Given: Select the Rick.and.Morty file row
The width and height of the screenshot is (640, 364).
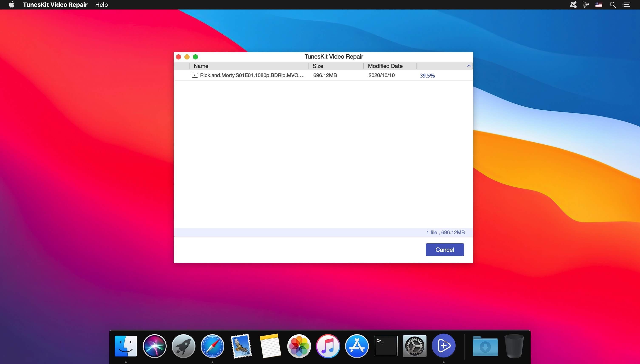Looking at the screenshot, I should pyautogui.click(x=252, y=75).
